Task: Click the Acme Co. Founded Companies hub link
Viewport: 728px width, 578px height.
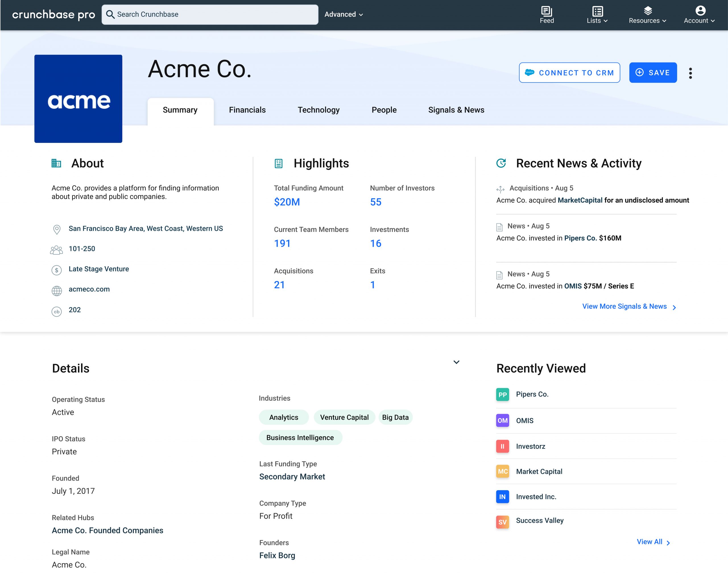Action: 107,530
